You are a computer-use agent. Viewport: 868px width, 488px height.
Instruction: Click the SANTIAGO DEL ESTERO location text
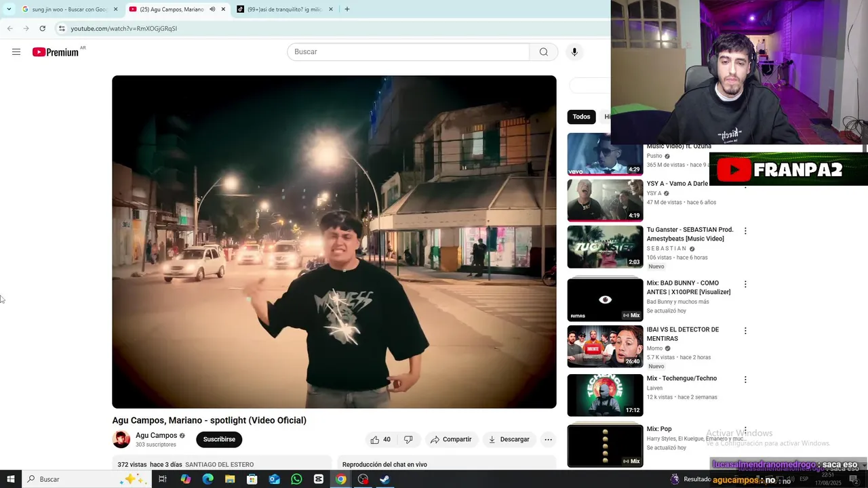coord(219,465)
